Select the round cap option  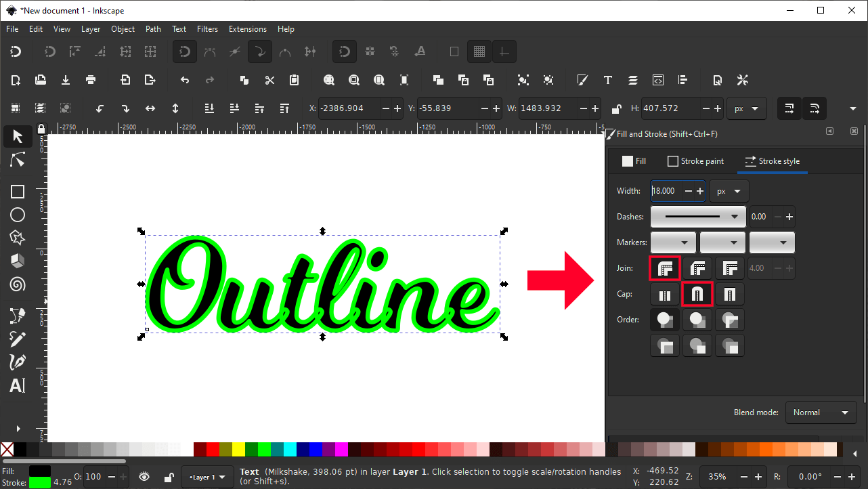click(x=697, y=294)
